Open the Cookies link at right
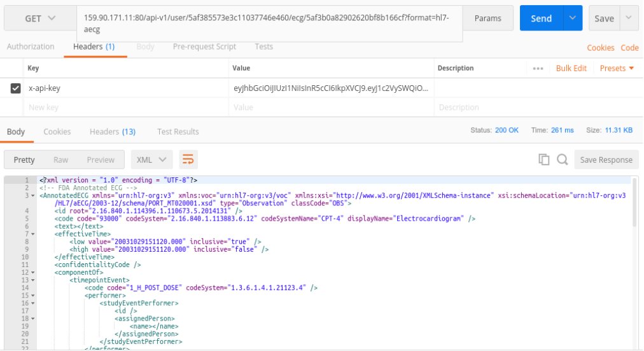Viewport: 644px width, 351px height. 601,48
